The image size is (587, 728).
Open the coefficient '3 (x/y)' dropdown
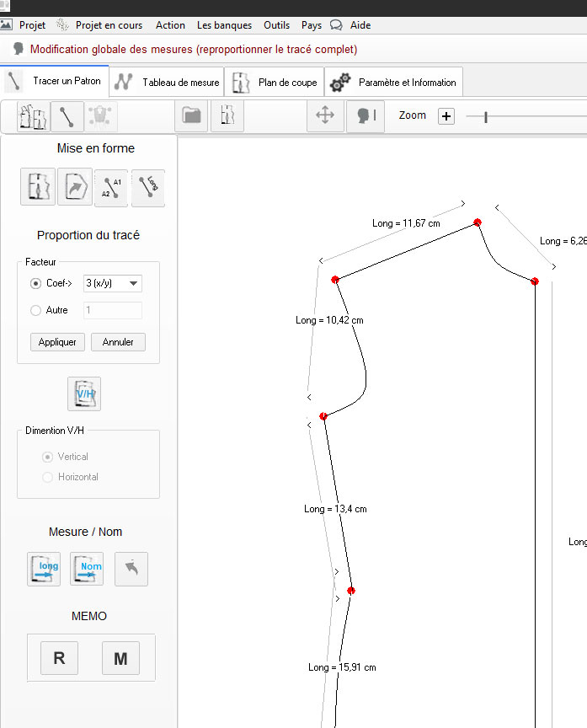[113, 284]
